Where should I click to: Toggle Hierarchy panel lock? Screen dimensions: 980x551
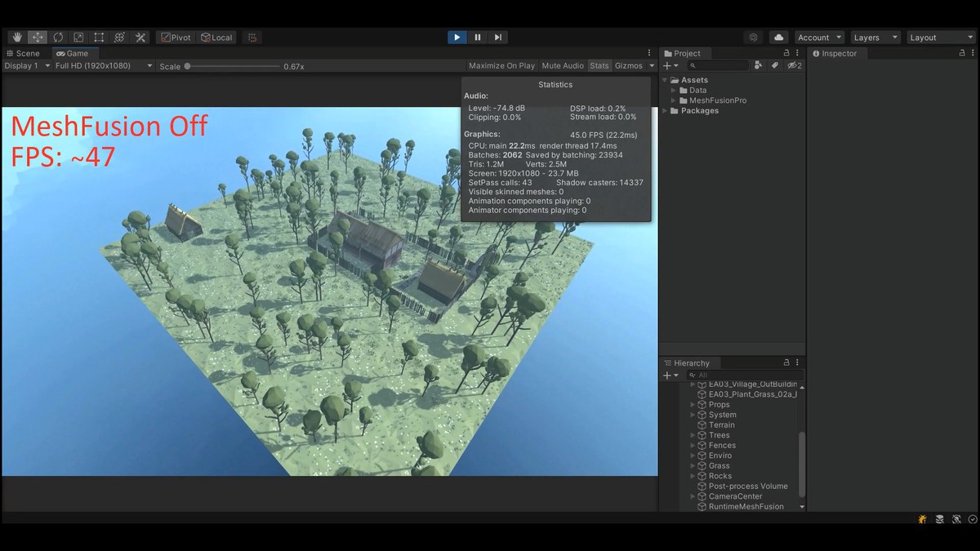click(786, 362)
